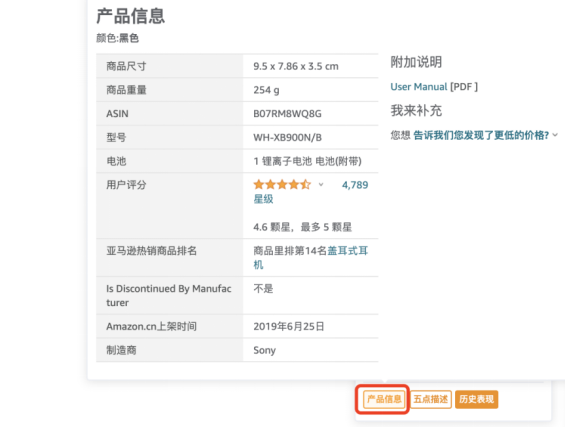Click the 商品尺寸 row label
The image size is (565, 428).
[x=126, y=66]
